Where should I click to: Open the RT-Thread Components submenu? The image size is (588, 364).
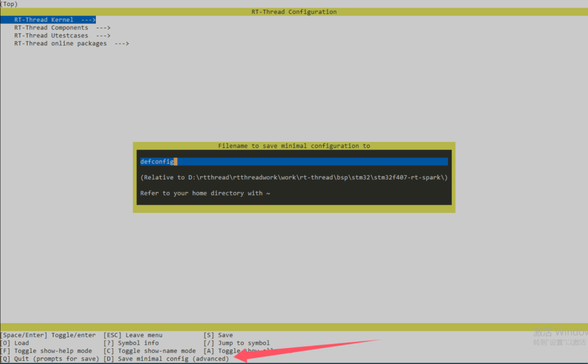click(x=62, y=28)
